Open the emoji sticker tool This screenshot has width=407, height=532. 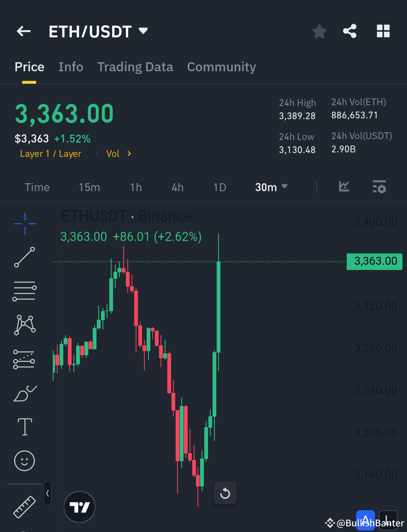point(24,461)
